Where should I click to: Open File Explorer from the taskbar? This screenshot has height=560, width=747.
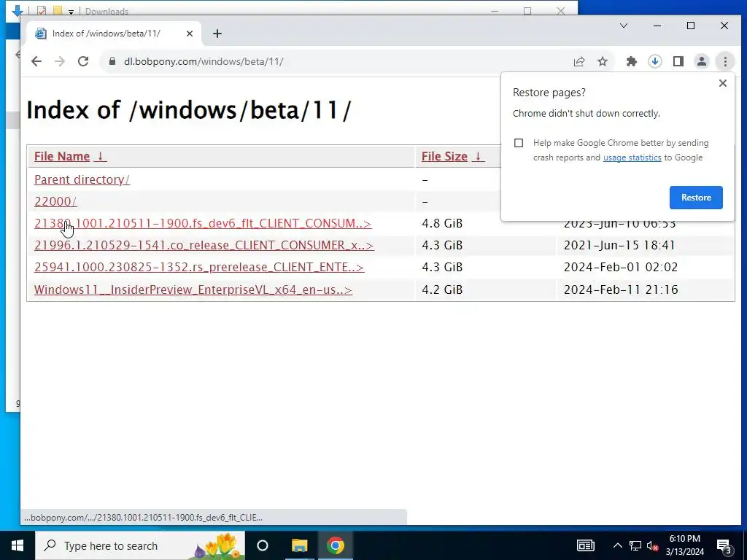300,545
